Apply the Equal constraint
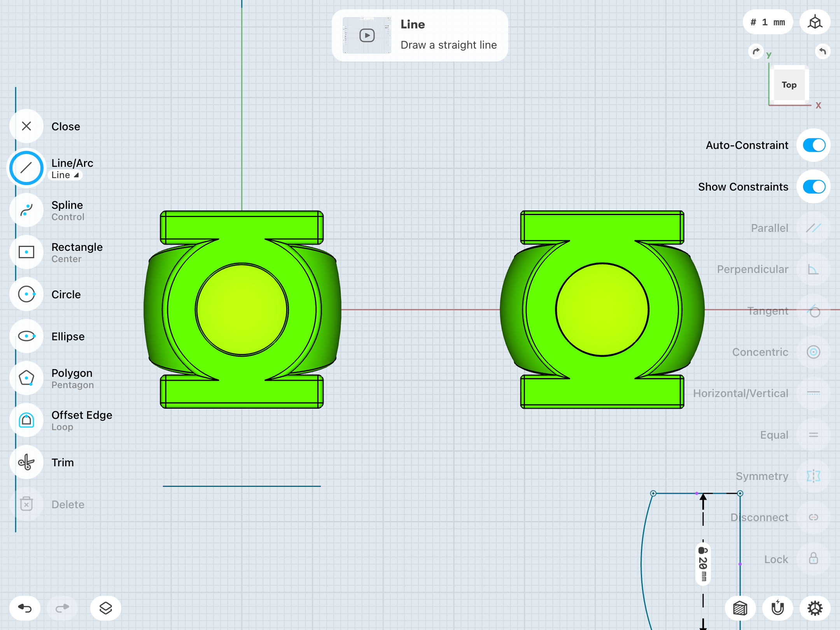Screen dimensions: 840x630 click(814, 435)
